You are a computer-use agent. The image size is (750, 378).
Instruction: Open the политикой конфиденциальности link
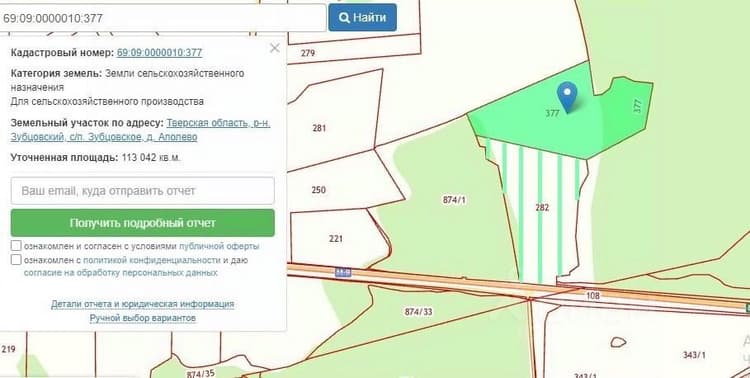(152, 260)
